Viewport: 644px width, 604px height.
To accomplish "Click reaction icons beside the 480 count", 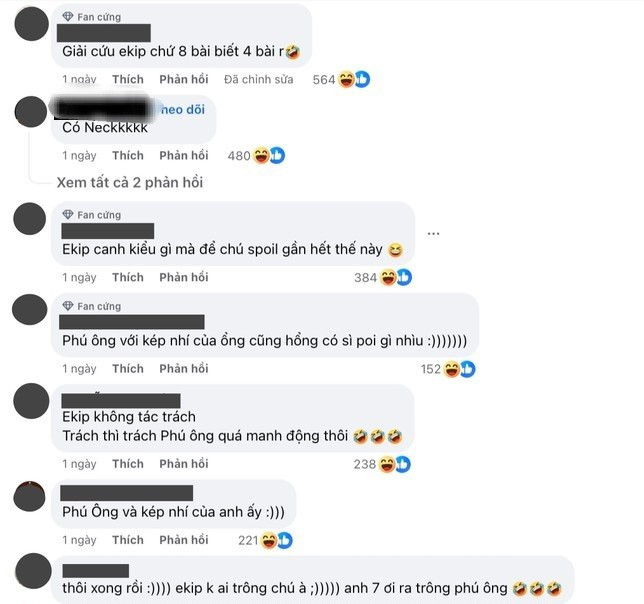I will (269, 156).
